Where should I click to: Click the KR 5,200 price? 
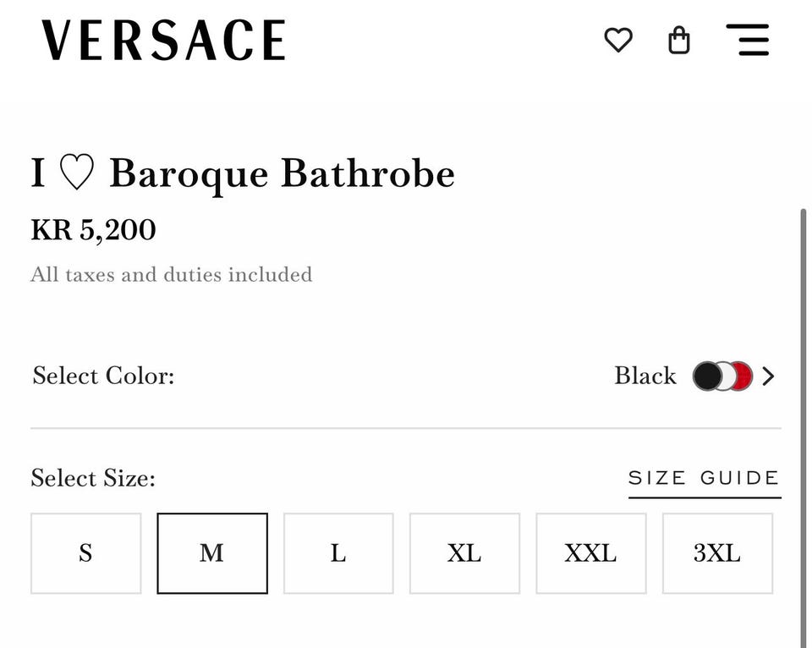pos(94,230)
